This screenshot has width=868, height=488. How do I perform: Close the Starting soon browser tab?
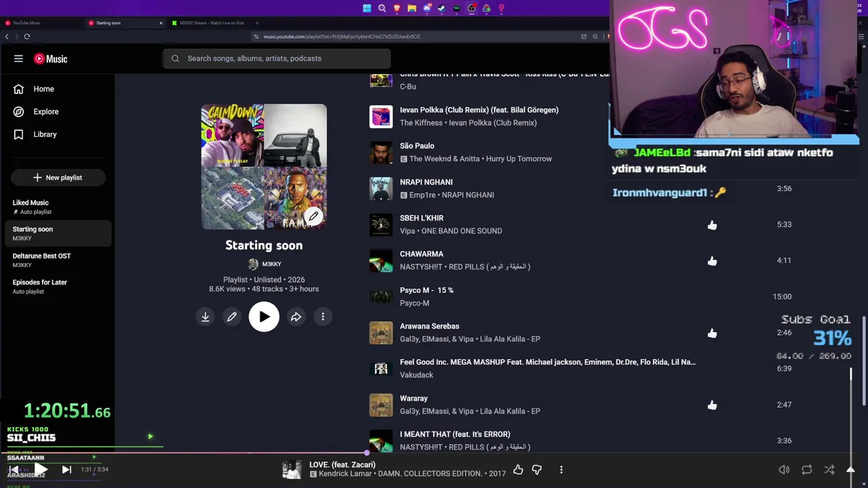[161, 23]
